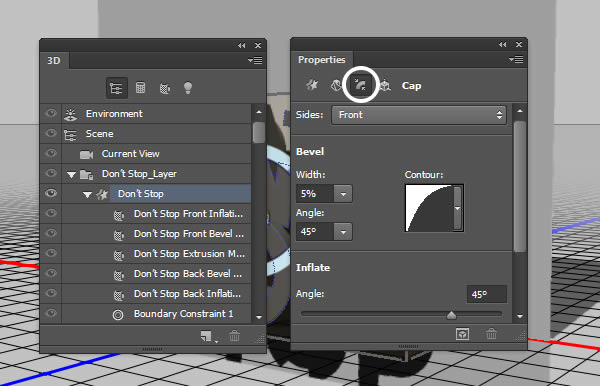Click the Scene hierarchy icon

click(70, 135)
